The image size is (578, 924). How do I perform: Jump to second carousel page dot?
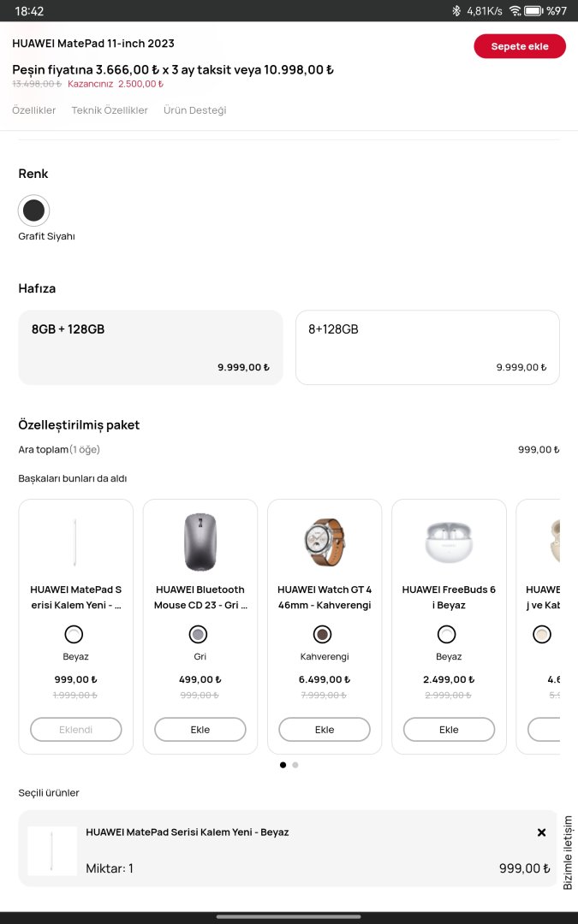tap(295, 765)
